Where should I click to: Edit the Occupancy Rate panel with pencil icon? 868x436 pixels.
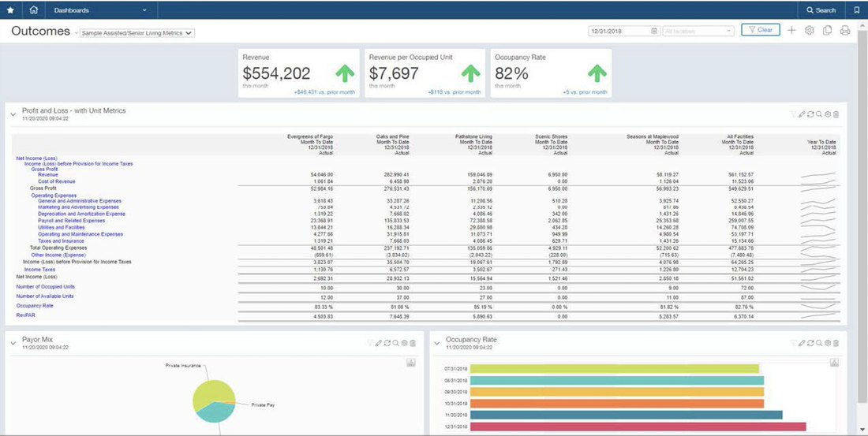point(802,344)
